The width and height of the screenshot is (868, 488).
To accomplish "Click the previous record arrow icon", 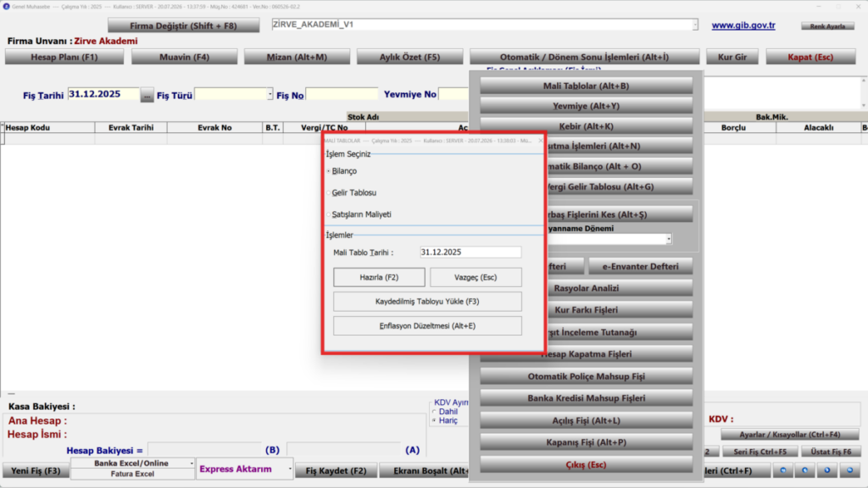I will (805, 470).
